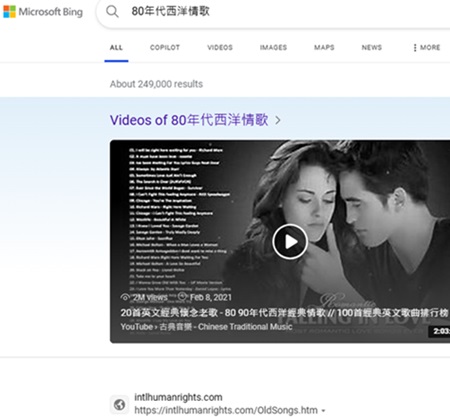Click the globe icon beside intlhumanrights.com

[x=119, y=405]
